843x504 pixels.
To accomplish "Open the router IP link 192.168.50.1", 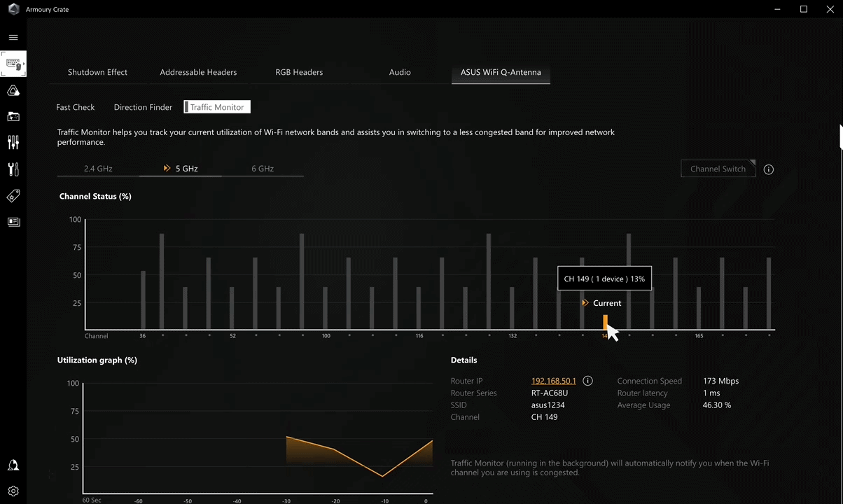I will point(554,381).
